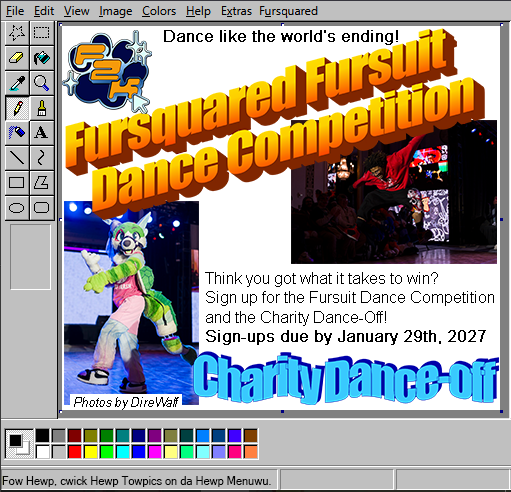
Task: Choose the olive color swatch
Action: (x=91, y=436)
